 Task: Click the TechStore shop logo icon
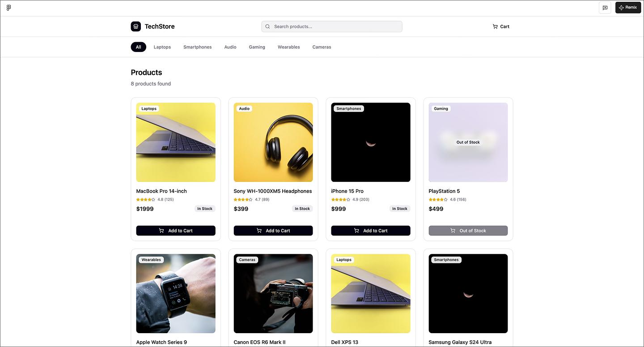tap(136, 26)
